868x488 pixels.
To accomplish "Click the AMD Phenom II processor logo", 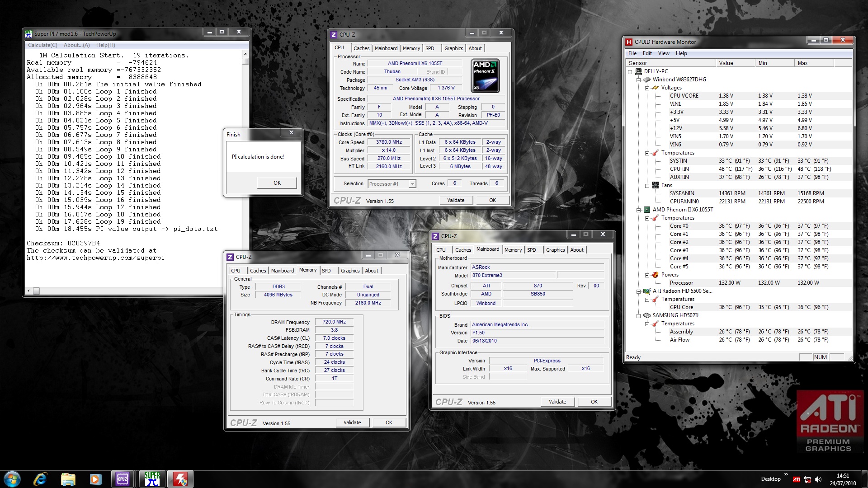I will (x=485, y=75).
